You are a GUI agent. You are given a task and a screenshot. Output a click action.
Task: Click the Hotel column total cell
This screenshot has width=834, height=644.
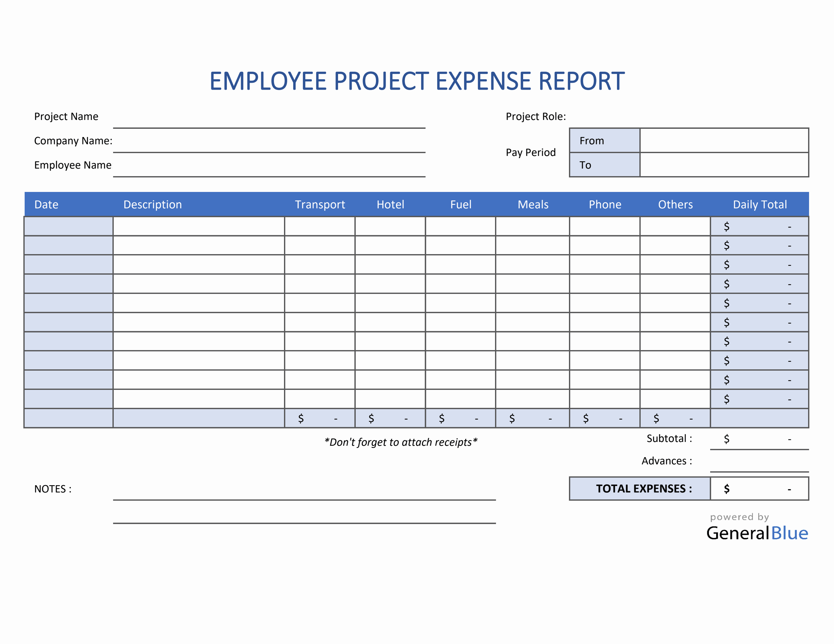pyautogui.click(x=390, y=418)
